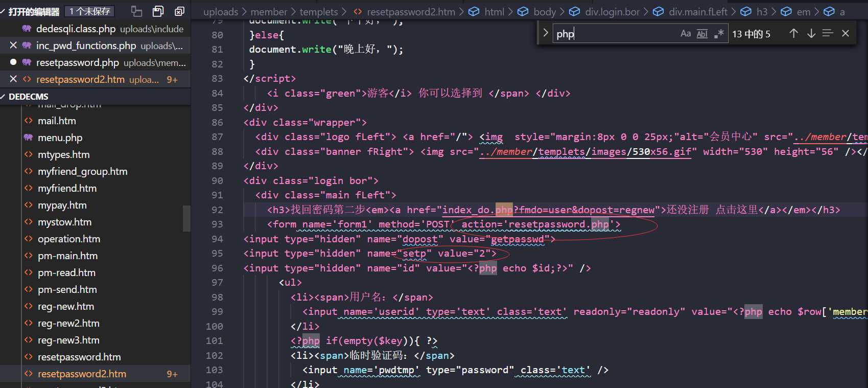Click templets in the breadcrumb
The image size is (868, 388).
click(x=319, y=12)
